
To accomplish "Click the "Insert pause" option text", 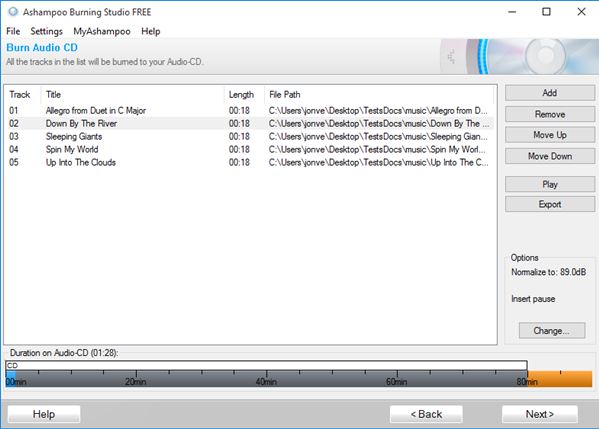I will pyautogui.click(x=533, y=299).
